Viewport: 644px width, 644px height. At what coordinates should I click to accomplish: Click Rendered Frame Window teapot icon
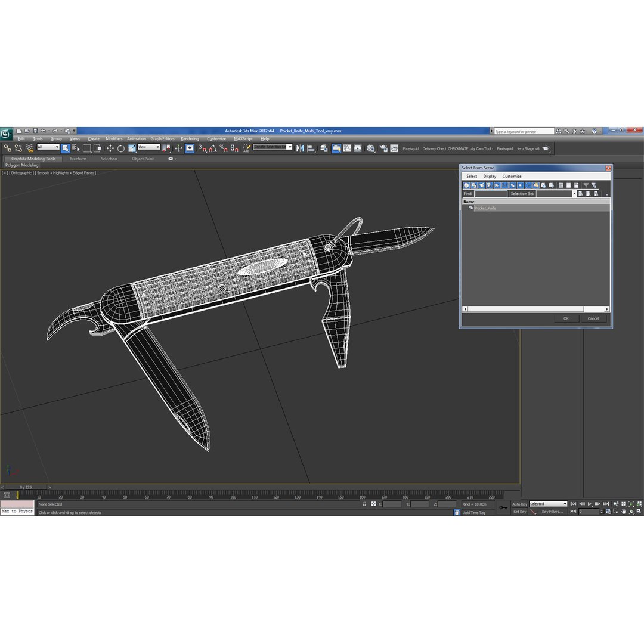pos(394,148)
